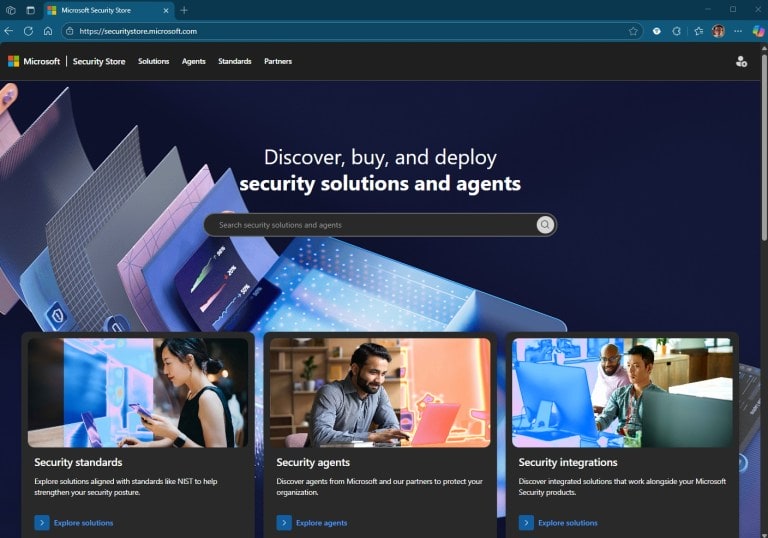Click the Security agents heading
768x538 pixels.
(313, 462)
